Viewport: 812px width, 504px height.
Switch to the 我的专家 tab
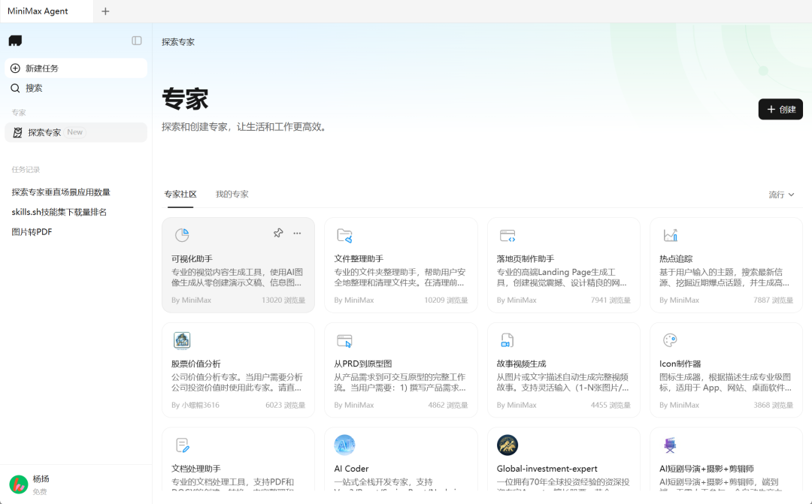click(232, 194)
